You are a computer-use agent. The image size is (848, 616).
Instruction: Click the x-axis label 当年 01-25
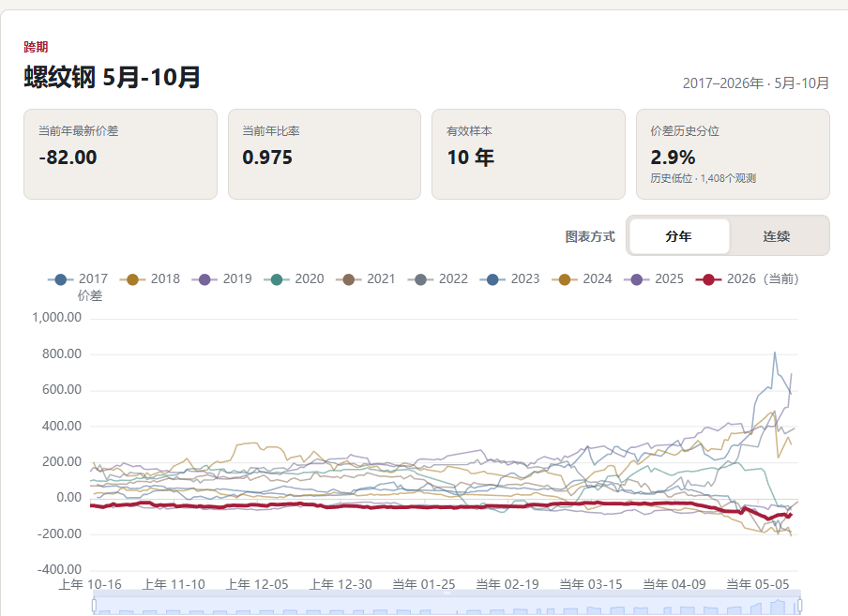[424, 585]
